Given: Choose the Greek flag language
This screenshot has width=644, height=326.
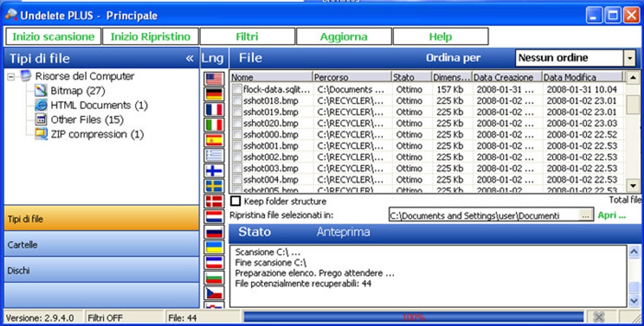Looking at the screenshot, I should (x=214, y=155).
